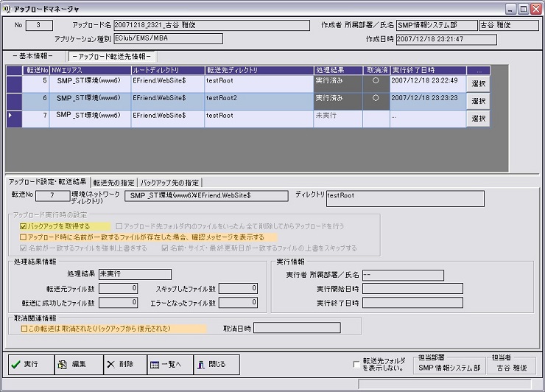Click the 編集 edit button

pos(79,365)
